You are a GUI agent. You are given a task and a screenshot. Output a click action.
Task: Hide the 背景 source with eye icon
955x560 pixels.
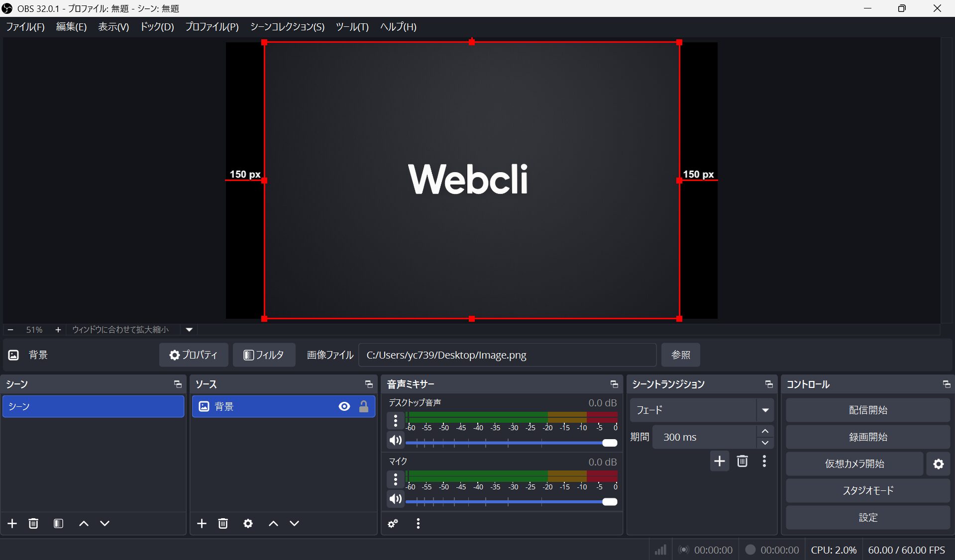(x=344, y=406)
